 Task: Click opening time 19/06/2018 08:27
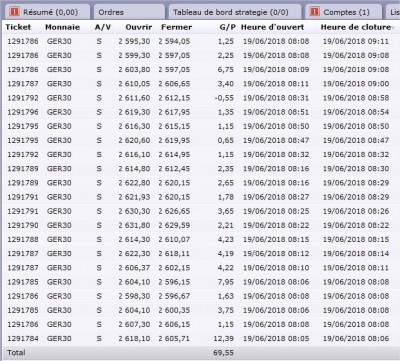(x=276, y=197)
